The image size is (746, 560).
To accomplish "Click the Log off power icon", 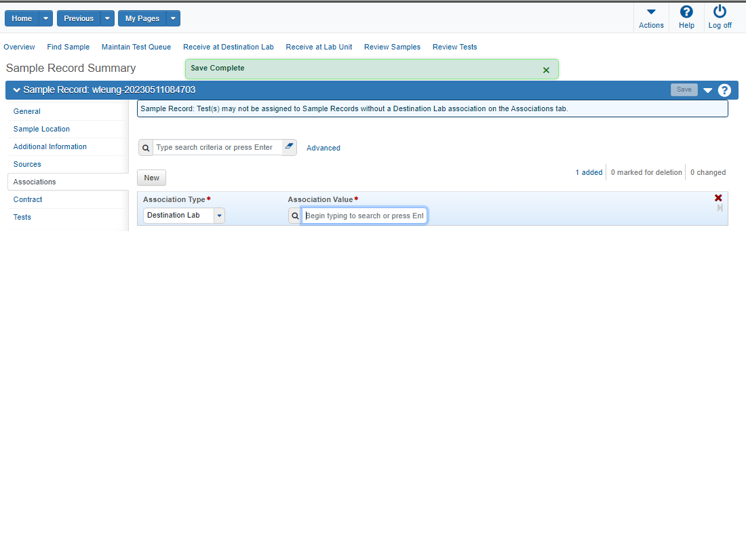I will point(720,12).
